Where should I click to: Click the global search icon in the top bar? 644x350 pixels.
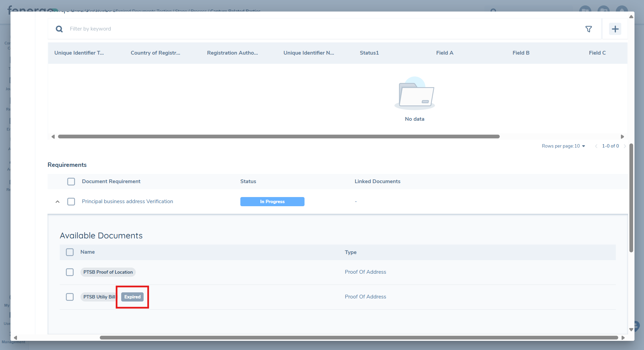pyautogui.click(x=493, y=11)
